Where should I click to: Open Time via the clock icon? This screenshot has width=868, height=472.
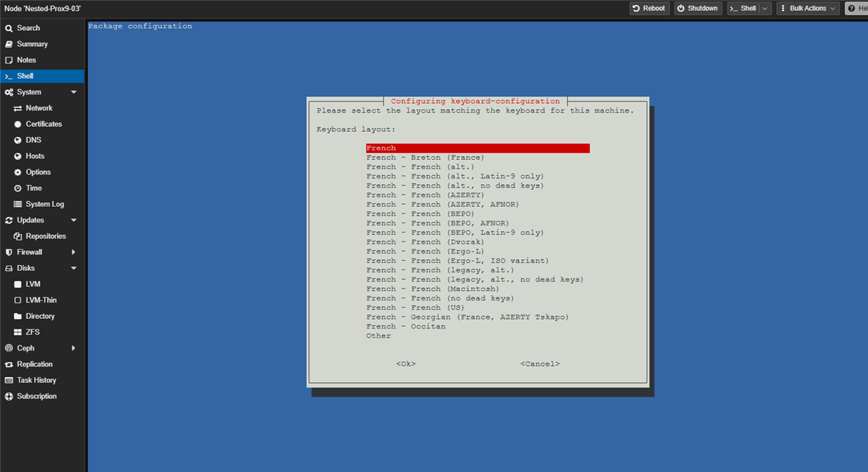pyautogui.click(x=18, y=189)
